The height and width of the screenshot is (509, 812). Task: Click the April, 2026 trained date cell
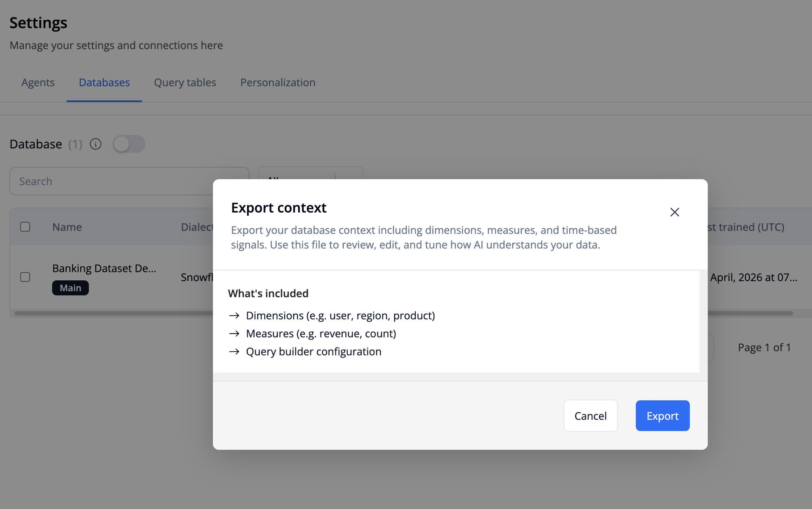tap(754, 277)
